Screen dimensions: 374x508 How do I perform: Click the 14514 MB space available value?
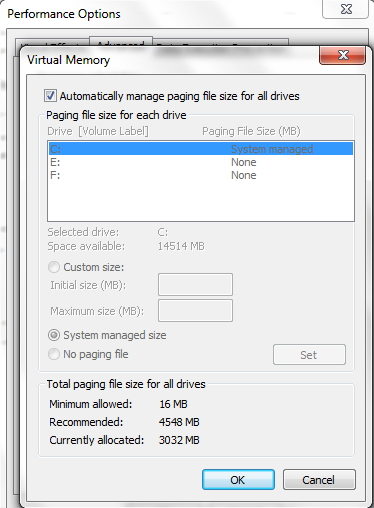[181, 246]
